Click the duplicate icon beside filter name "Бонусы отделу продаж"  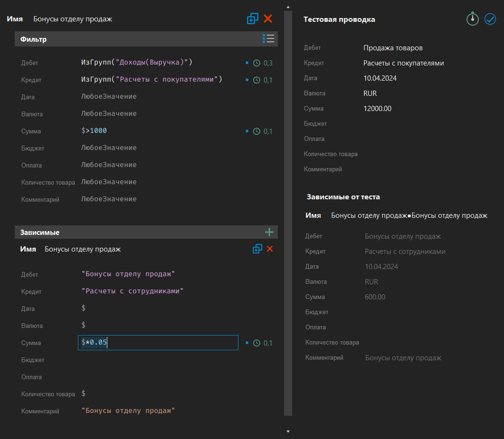[x=252, y=19]
